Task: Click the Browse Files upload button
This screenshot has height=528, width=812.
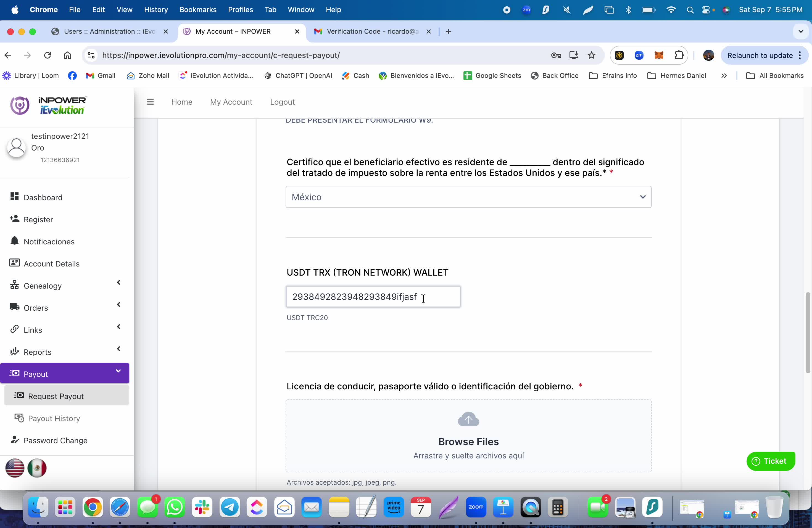Action: tap(468, 441)
